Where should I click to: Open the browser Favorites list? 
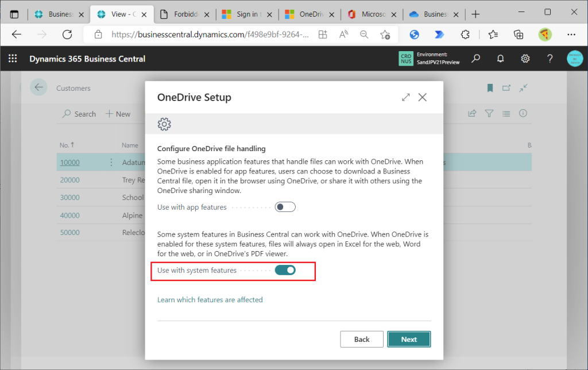pyautogui.click(x=493, y=34)
